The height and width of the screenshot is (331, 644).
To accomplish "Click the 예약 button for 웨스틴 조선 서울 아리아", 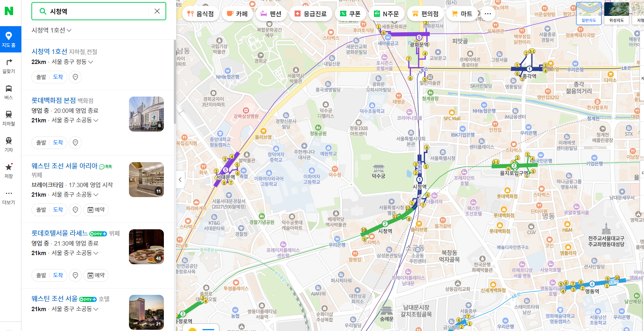I will point(96,209).
